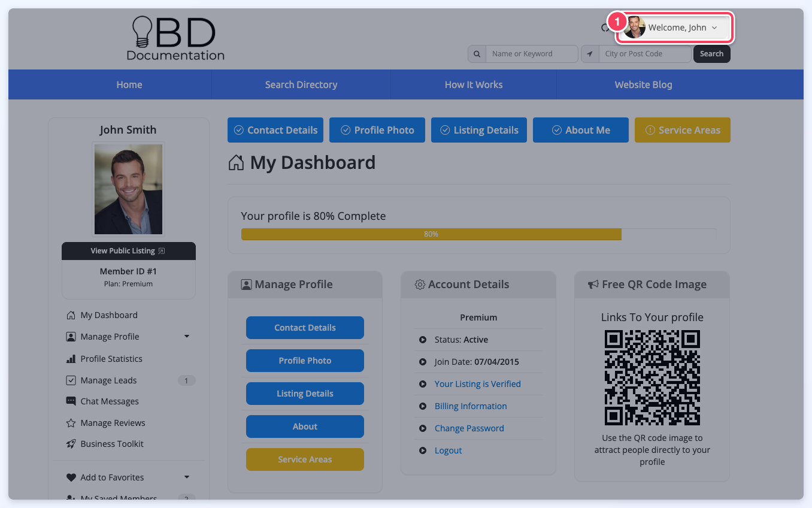Focus the Name or Keyword search field

(532, 54)
